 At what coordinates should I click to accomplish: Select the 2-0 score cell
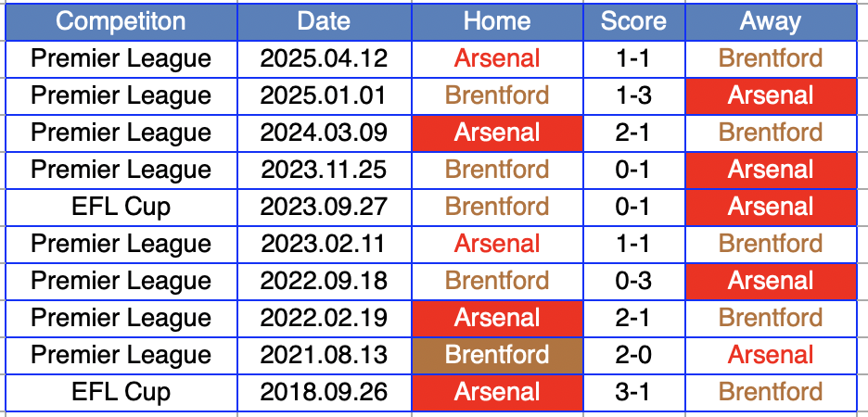pyautogui.click(x=633, y=355)
